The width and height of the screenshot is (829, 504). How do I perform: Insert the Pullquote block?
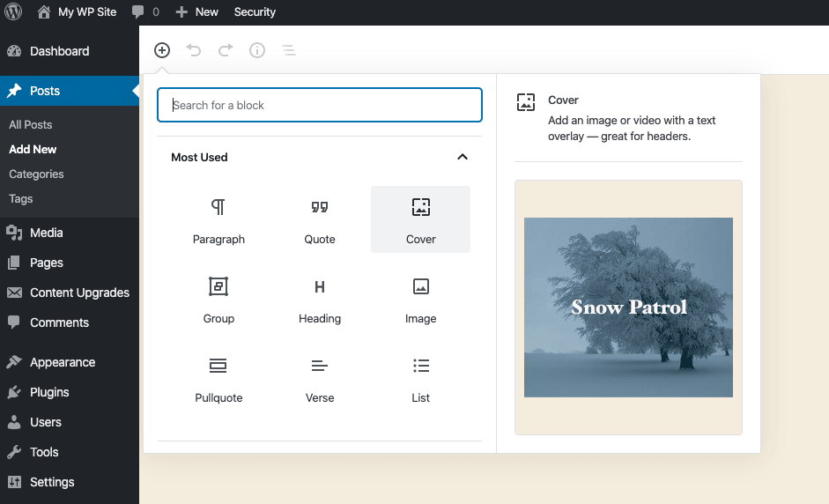(218, 379)
